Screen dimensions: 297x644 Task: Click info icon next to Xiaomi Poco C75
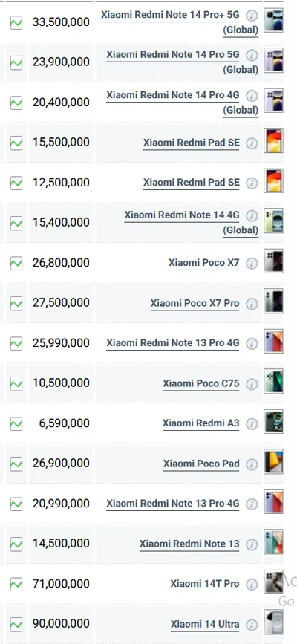[x=252, y=384]
